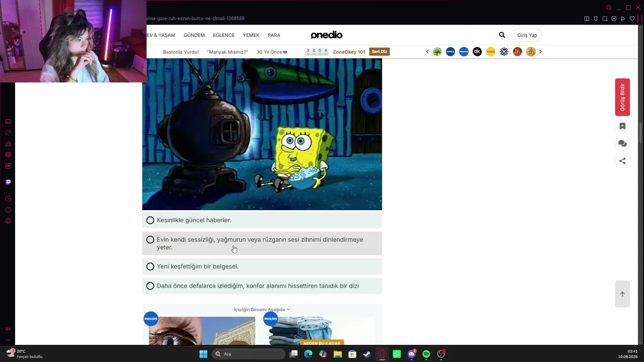Open the yellow Müzik brand icon

point(491,52)
